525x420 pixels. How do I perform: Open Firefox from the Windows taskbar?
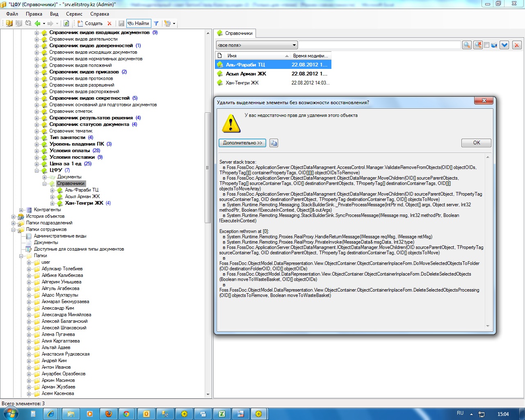coord(108,414)
